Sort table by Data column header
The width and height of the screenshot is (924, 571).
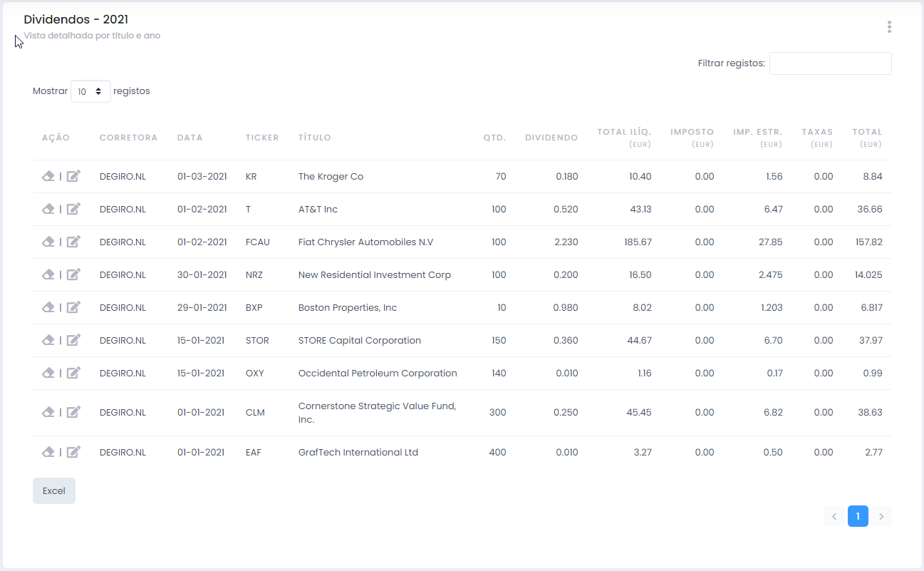click(x=190, y=138)
